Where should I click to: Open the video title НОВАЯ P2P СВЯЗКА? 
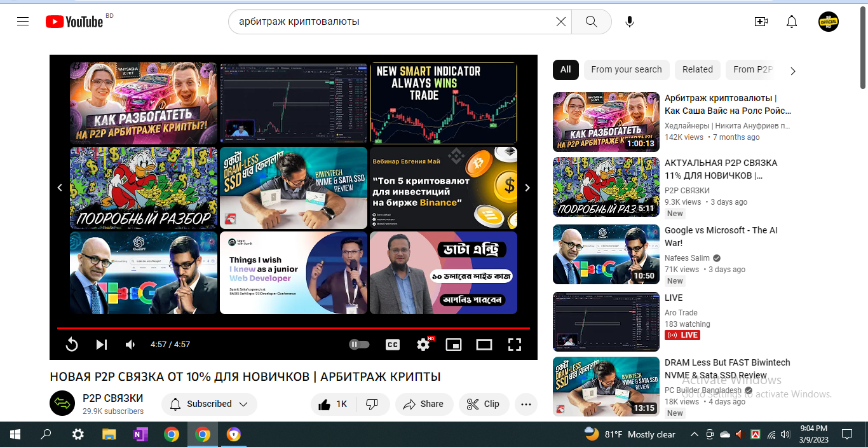point(245,376)
